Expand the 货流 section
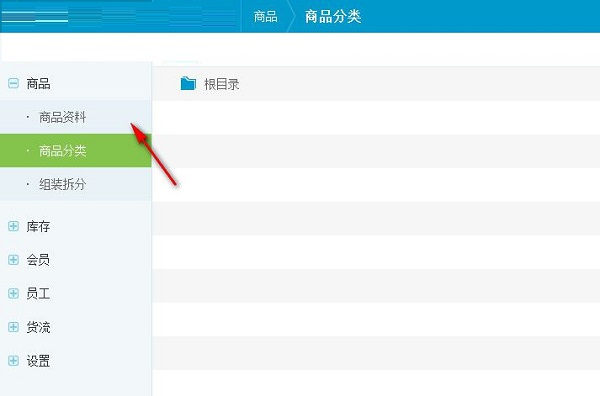This screenshot has height=396, width=600. pyautogui.click(x=13, y=327)
